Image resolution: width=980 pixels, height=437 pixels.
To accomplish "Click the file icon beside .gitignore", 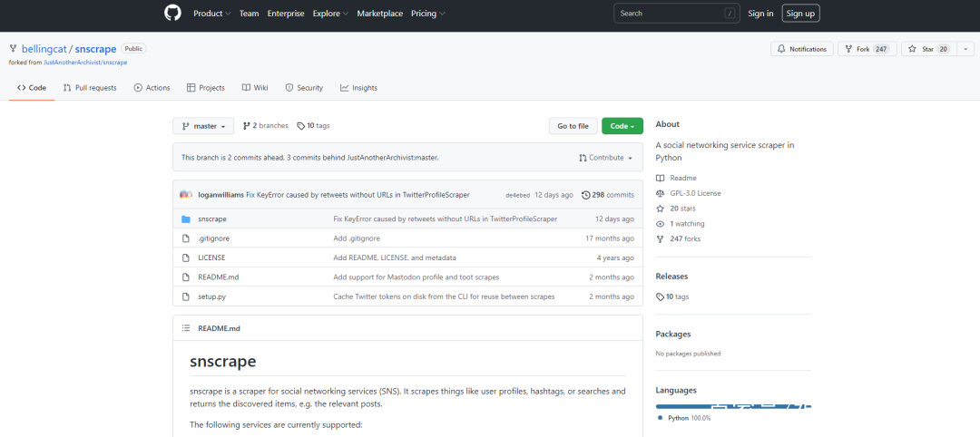I will tap(186, 238).
